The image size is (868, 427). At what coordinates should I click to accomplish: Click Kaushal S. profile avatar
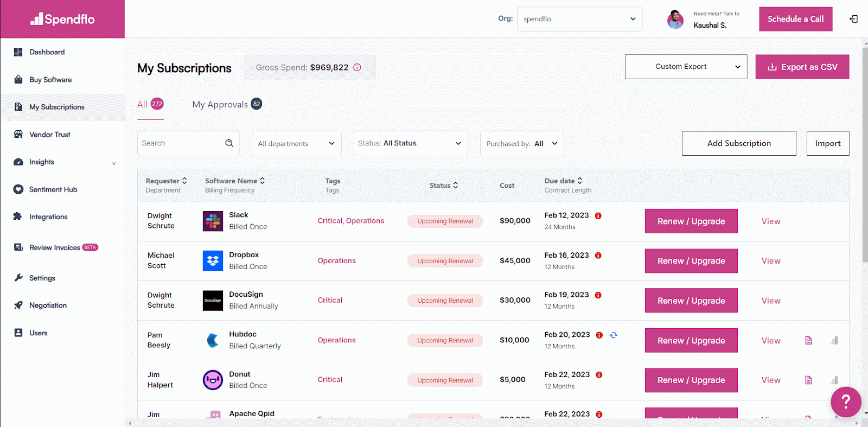coord(675,20)
